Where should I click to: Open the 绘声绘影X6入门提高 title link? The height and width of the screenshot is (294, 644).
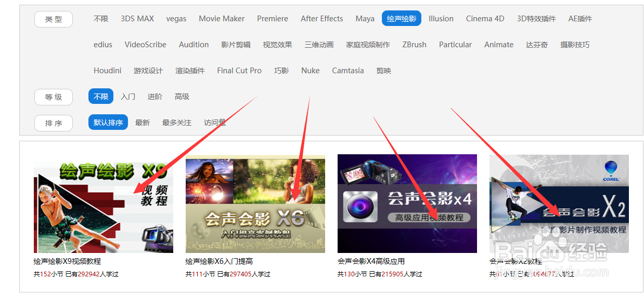(219, 261)
